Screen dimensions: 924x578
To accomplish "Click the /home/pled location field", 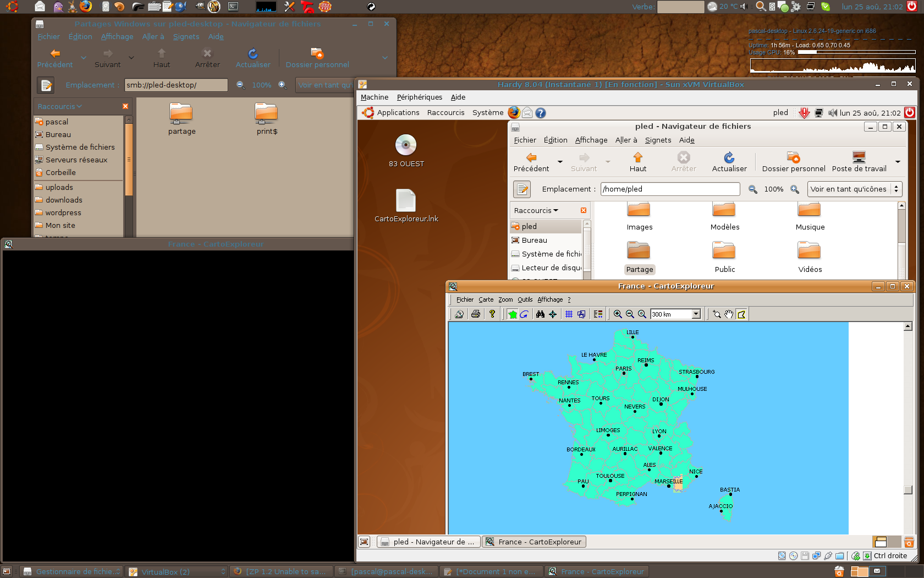I will click(670, 189).
